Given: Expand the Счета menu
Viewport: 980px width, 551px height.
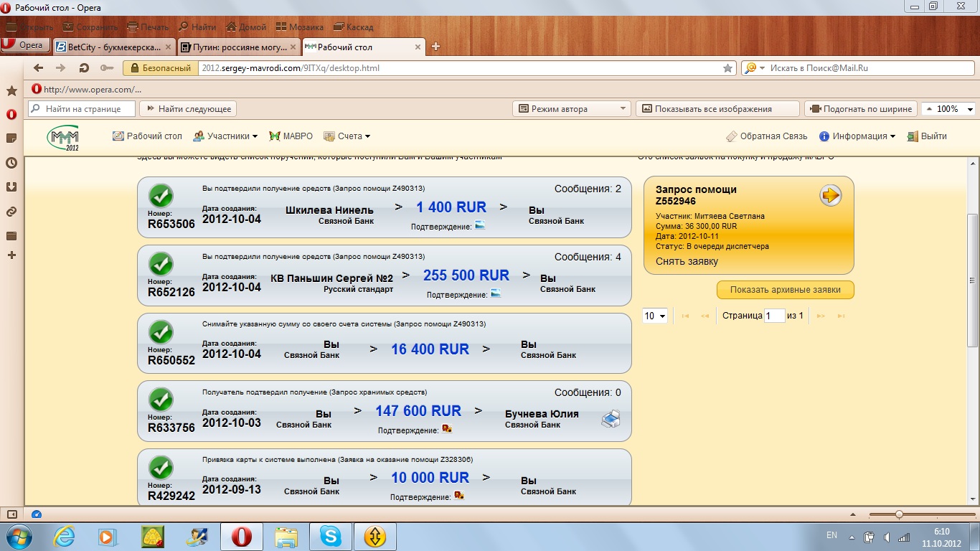Looking at the screenshot, I should [347, 136].
